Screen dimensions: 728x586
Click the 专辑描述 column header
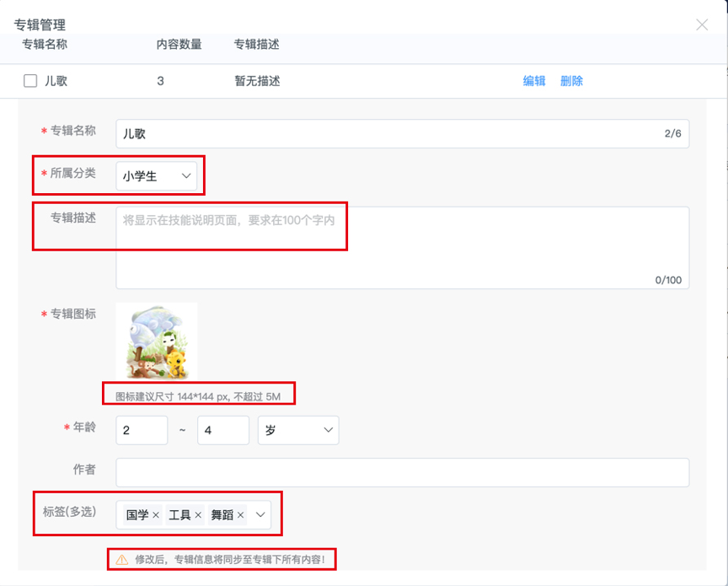(257, 44)
